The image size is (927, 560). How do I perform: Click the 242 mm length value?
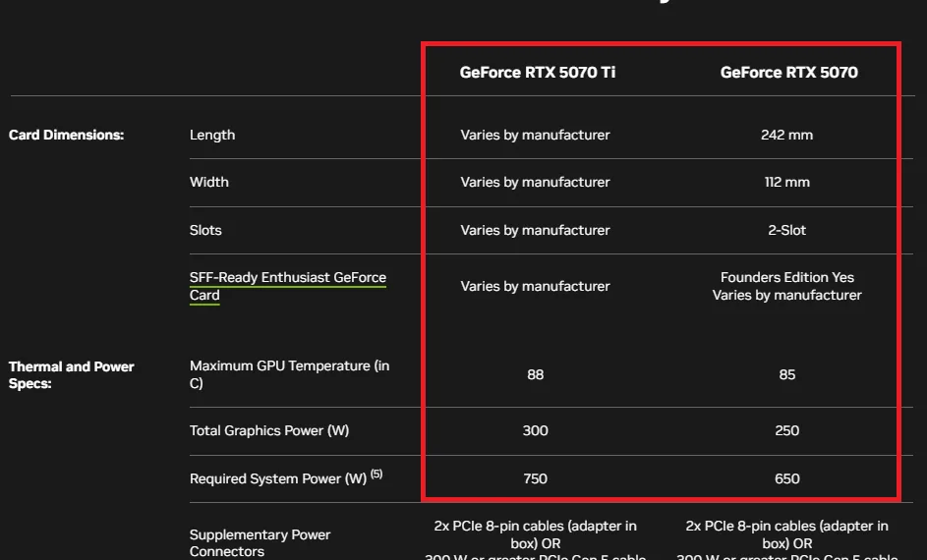tap(786, 135)
